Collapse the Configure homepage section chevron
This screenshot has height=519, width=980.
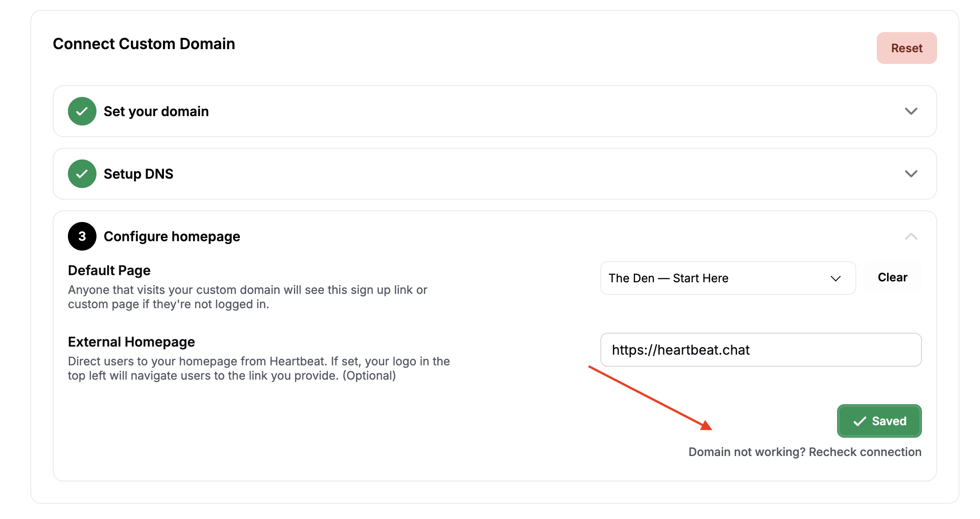911,236
